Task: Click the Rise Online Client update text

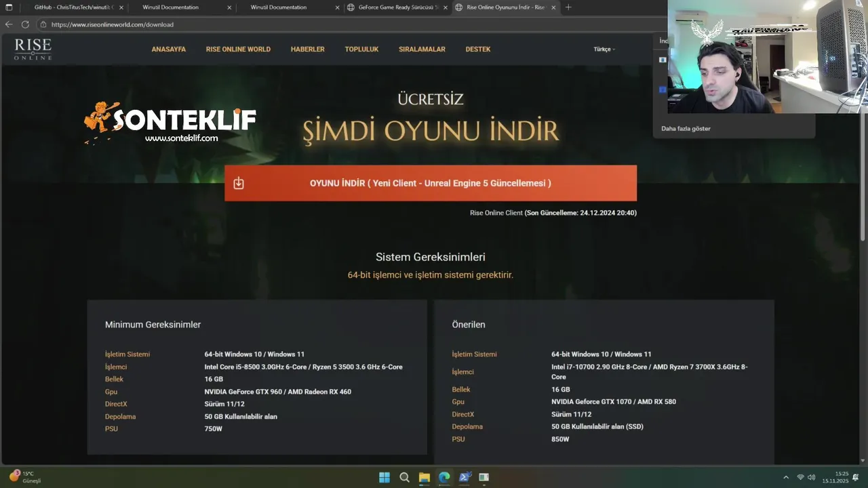Action: (x=553, y=213)
